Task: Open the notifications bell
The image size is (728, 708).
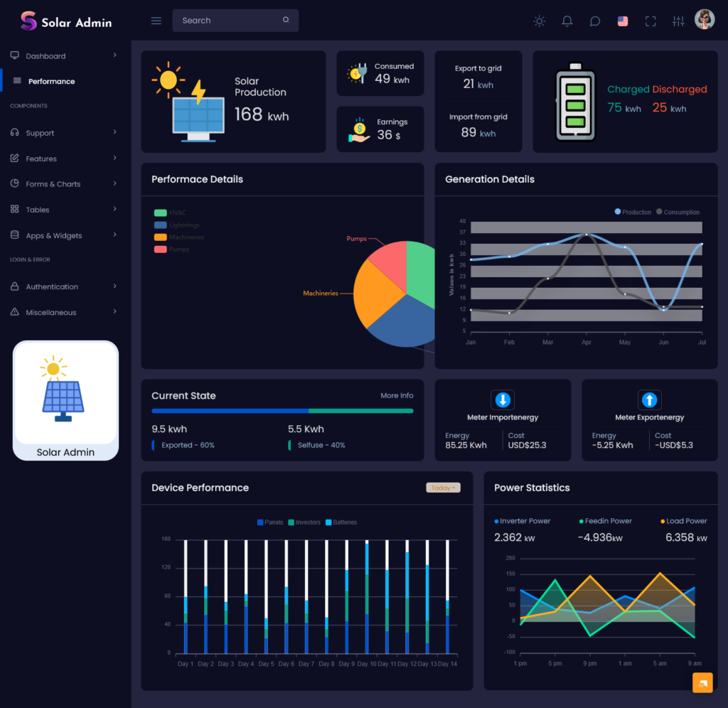Action: tap(567, 21)
